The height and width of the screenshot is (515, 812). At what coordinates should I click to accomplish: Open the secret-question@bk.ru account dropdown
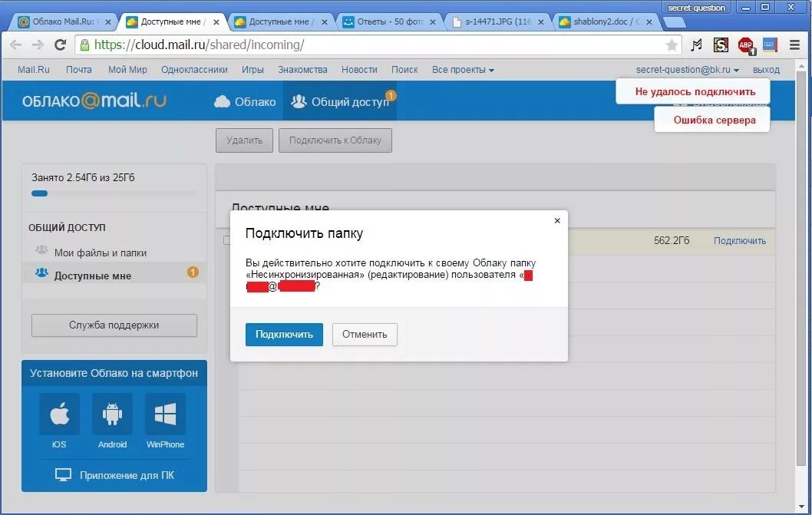pyautogui.click(x=687, y=70)
